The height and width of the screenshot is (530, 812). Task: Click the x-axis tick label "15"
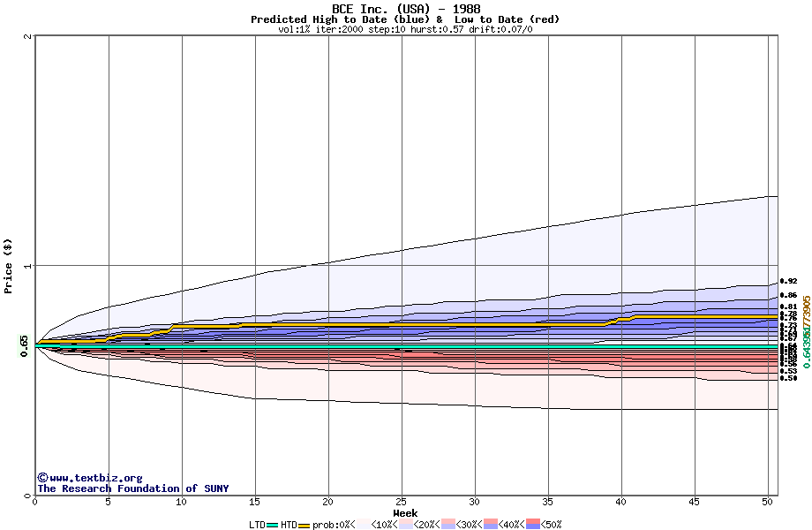coord(254,502)
